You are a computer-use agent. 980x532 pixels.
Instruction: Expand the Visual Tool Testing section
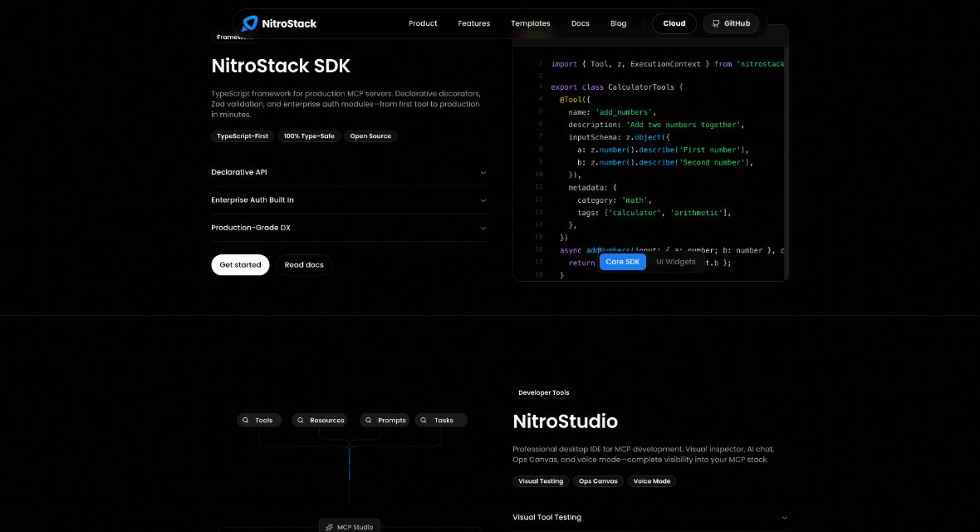pos(650,517)
